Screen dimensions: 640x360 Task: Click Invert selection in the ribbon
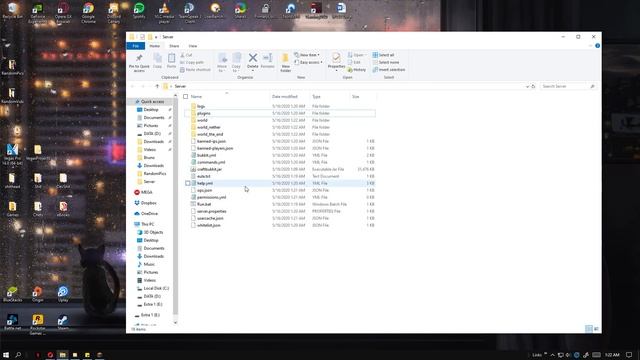tap(389, 70)
